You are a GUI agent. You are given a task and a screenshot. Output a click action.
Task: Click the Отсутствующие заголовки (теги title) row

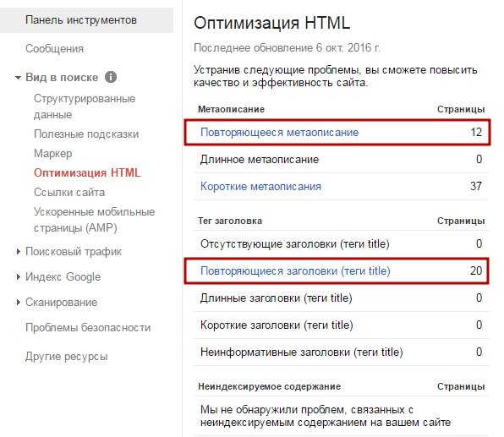[x=341, y=244]
